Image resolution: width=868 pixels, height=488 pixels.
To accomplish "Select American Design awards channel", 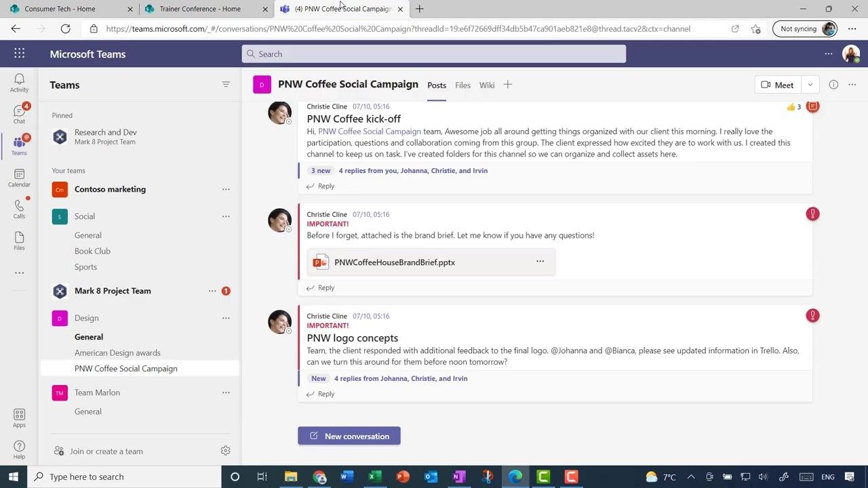I will (x=117, y=352).
